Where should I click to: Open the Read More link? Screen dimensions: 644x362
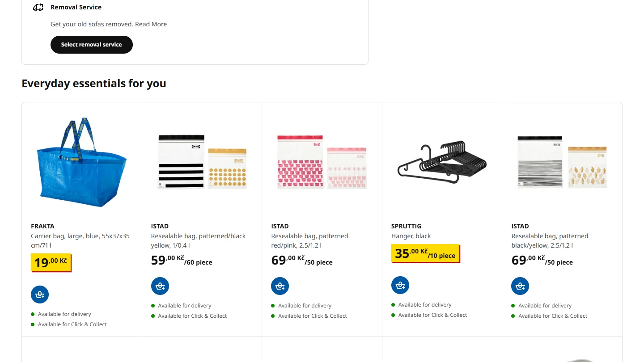tap(151, 24)
